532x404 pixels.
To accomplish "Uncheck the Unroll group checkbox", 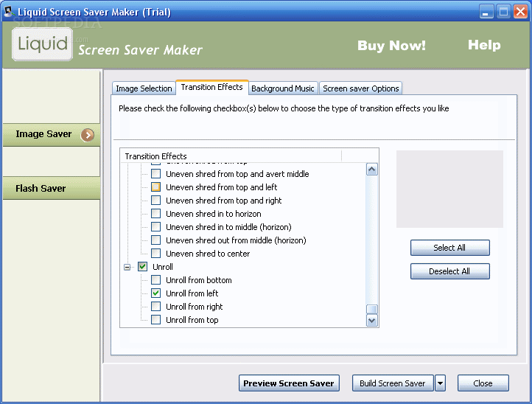I will click(142, 266).
